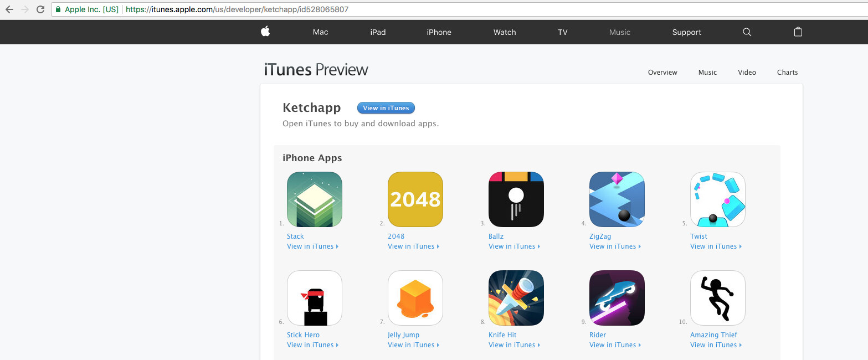868x360 pixels.
Task: Open the Twist app icon
Action: point(718,199)
